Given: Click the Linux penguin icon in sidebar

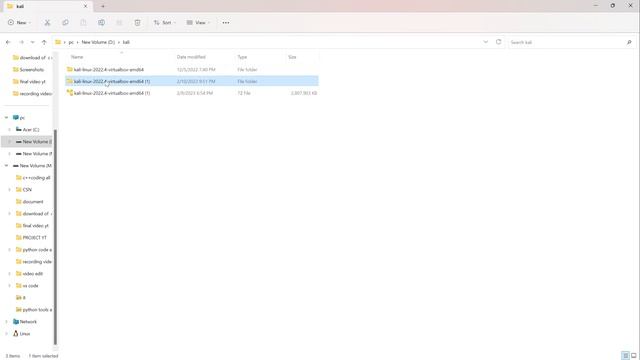Looking at the screenshot, I should (16, 333).
